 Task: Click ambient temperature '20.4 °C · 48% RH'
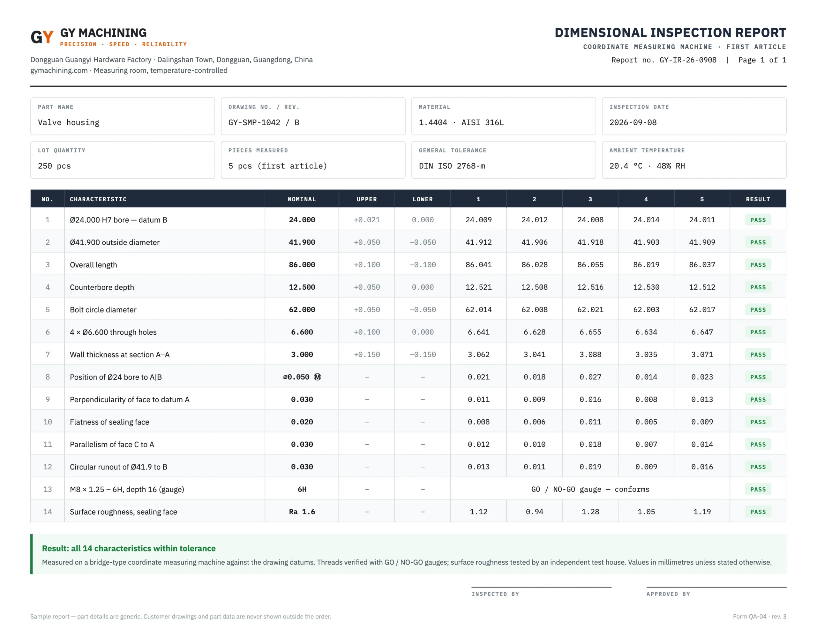(647, 166)
